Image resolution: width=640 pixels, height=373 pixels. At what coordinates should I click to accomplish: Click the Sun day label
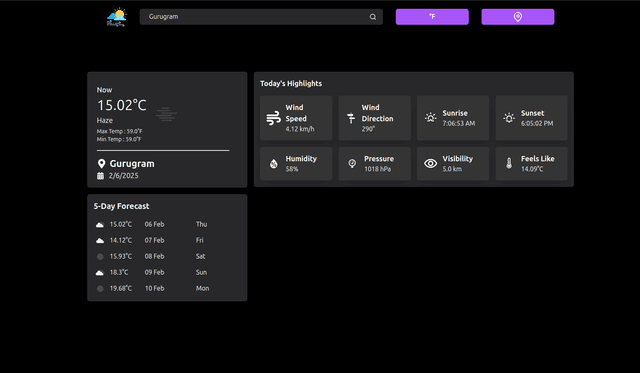point(201,272)
